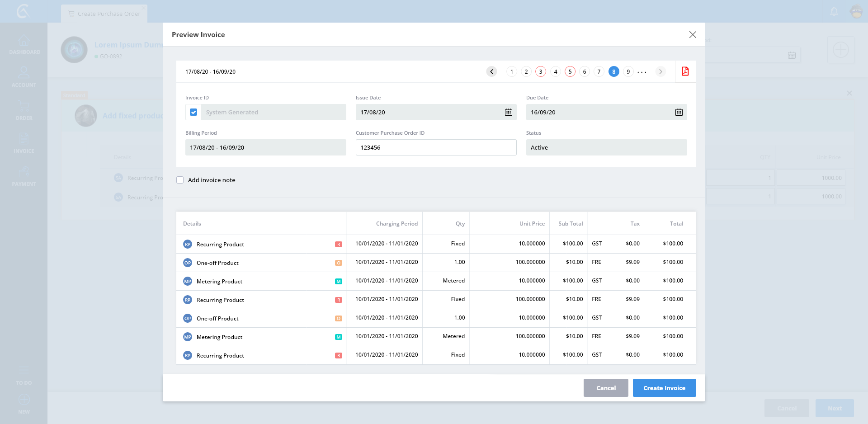The width and height of the screenshot is (868, 424).
Task: Click the Billing Period field
Action: 265,147
